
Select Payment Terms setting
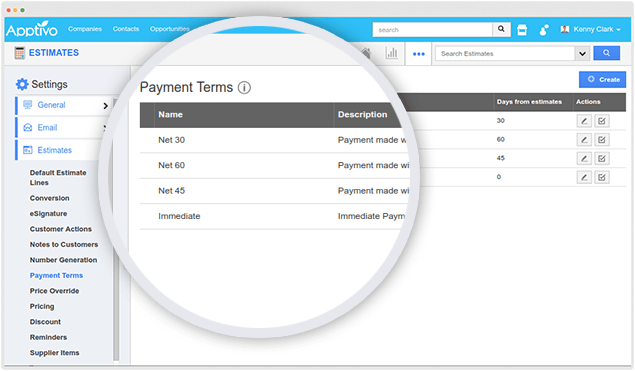click(x=56, y=275)
